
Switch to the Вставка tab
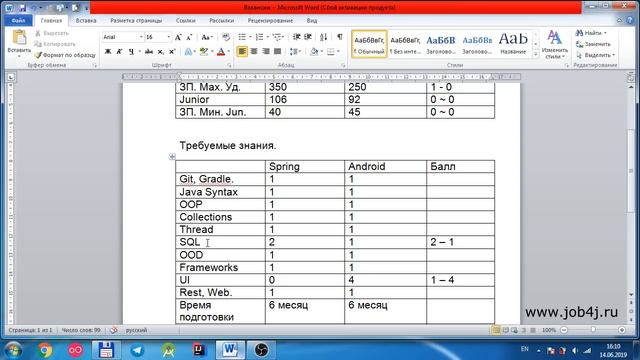[86, 20]
